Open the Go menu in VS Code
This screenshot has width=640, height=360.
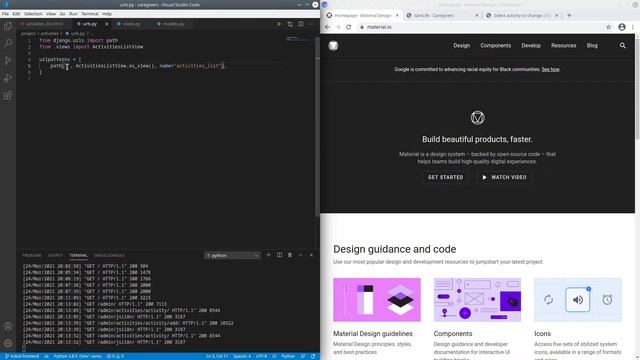click(x=62, y=13)
